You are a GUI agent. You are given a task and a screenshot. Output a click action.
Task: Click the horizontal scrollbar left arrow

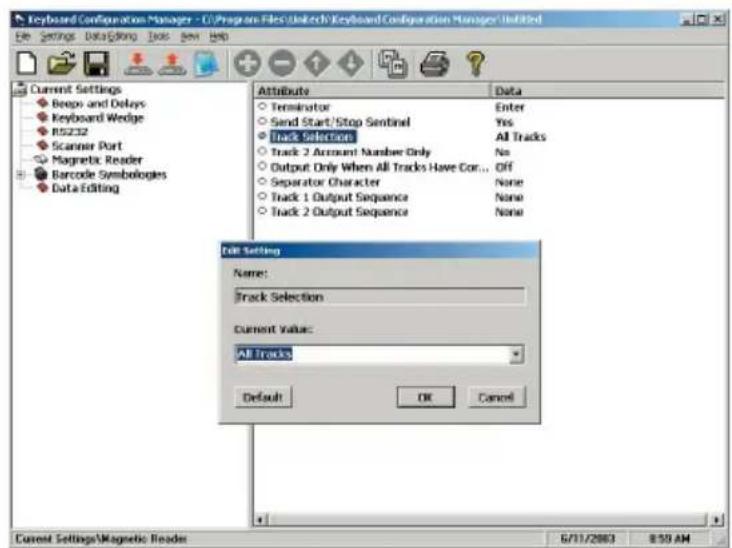261,519
